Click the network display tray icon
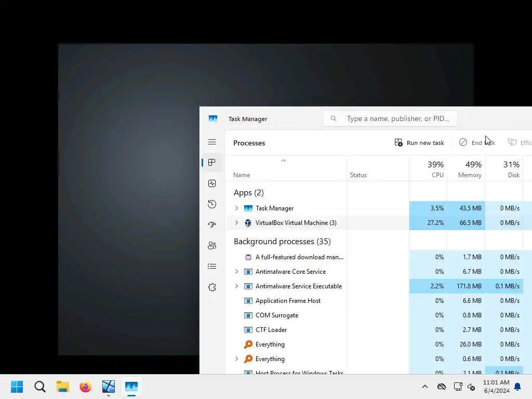 pyautogui.click(x=458, y=387)
